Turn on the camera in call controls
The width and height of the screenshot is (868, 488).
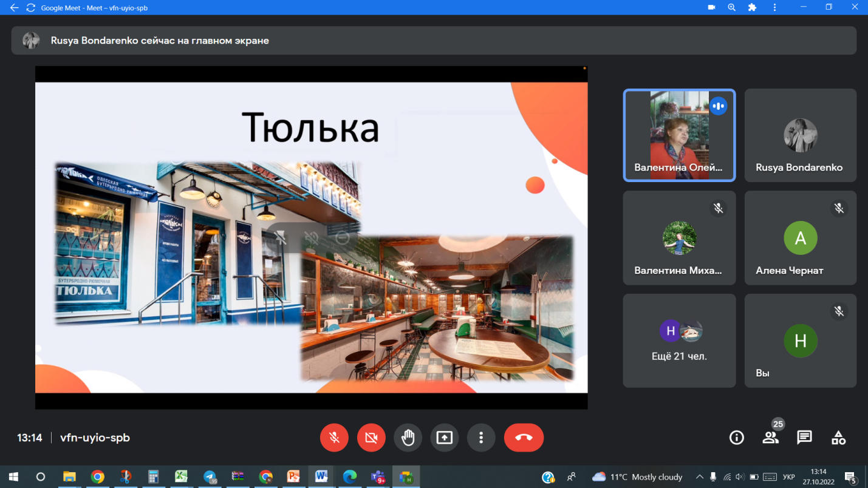point(371,438)
